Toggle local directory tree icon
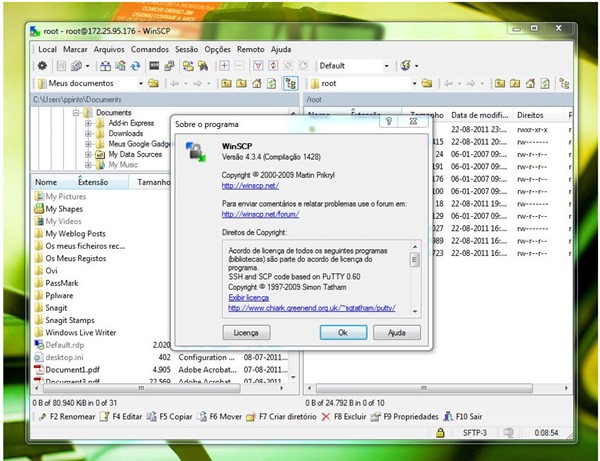The image size is (600, 461). (290, 83)
